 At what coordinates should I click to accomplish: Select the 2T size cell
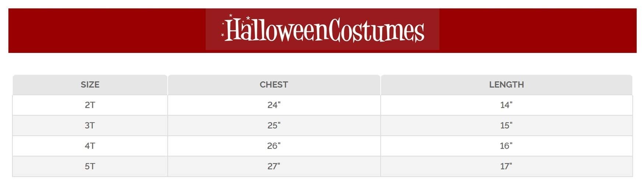click(90, 105)
